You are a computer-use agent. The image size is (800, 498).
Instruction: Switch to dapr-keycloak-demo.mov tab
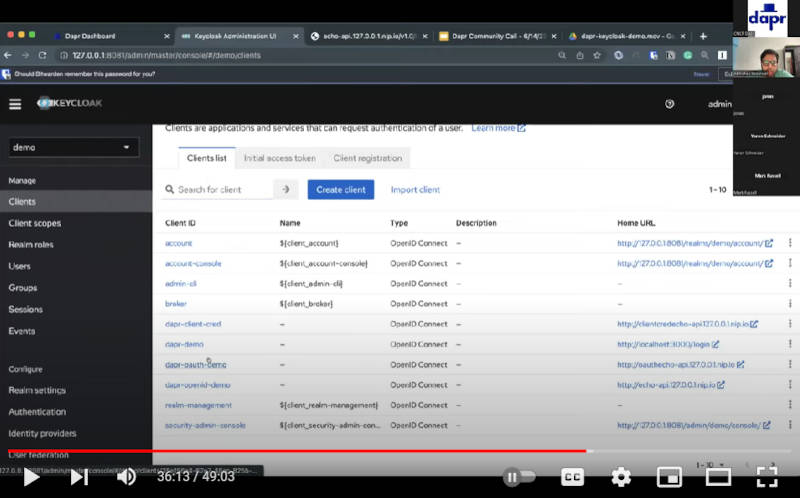(x=627, y=36)
